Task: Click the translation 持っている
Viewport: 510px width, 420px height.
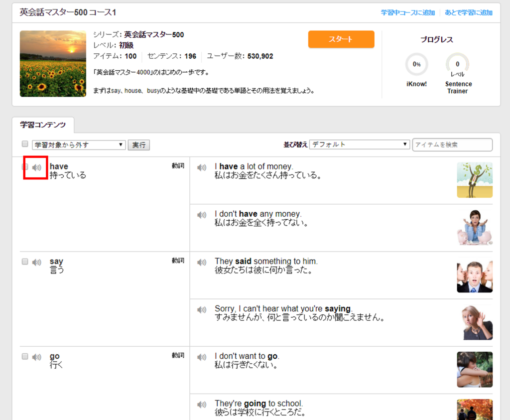Action: (x=68, y=175)
